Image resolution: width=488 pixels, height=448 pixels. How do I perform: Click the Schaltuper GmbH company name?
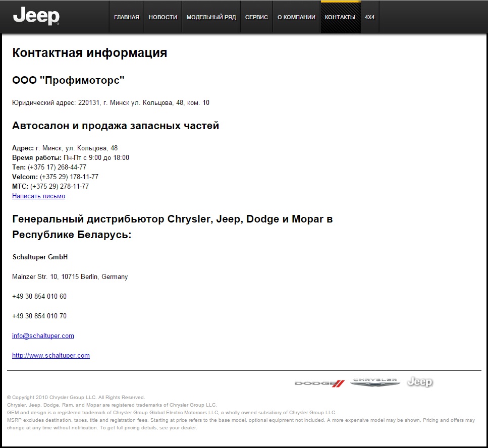coord(40,257)
